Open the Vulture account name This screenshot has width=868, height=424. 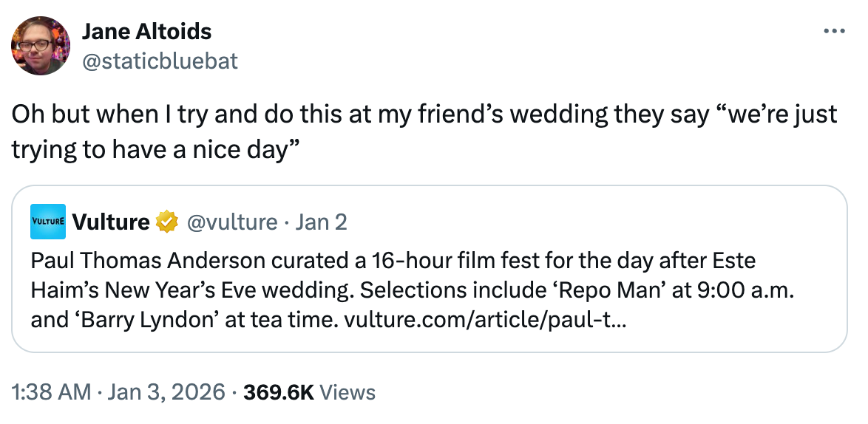tap(111, 222)
